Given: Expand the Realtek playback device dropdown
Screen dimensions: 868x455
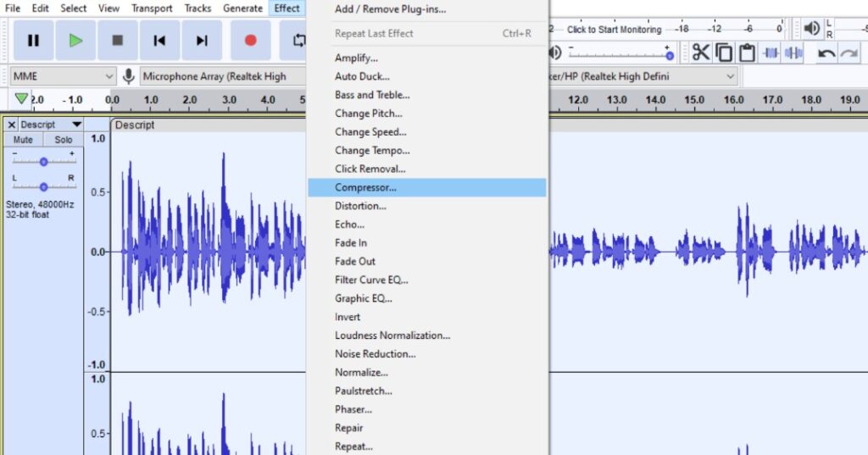Looking at the screenshot, I should coord(730,76).
